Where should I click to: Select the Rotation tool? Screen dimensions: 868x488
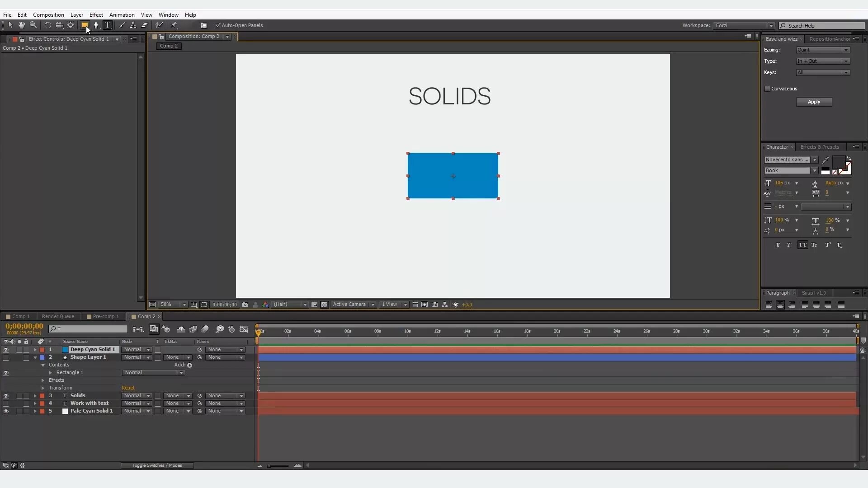47,25
